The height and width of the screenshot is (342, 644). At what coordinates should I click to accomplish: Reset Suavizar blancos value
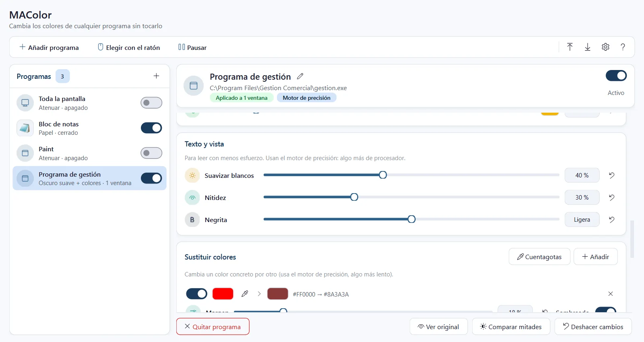point(611,175)
